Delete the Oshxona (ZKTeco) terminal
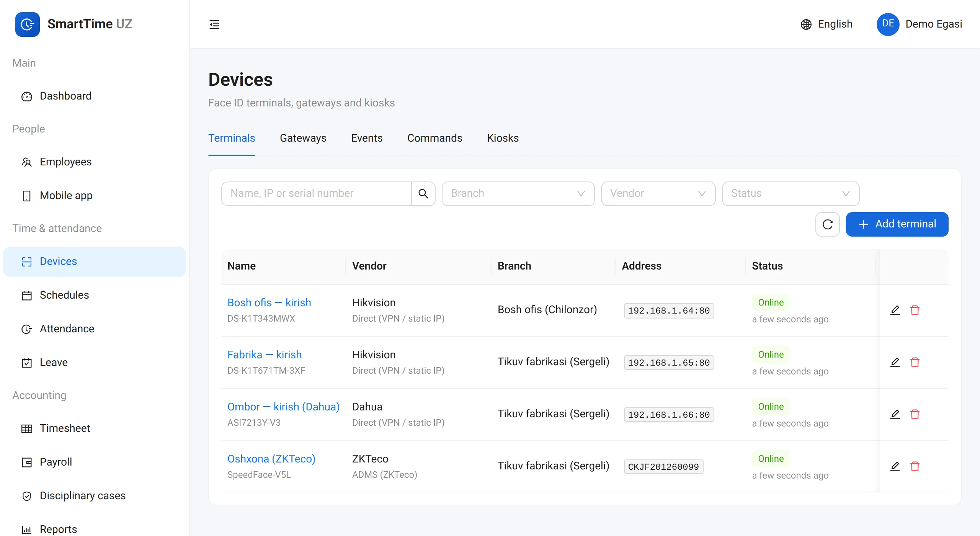Viewport: 980px width, 536px height. pyautogui.click(x=915, y=466)
